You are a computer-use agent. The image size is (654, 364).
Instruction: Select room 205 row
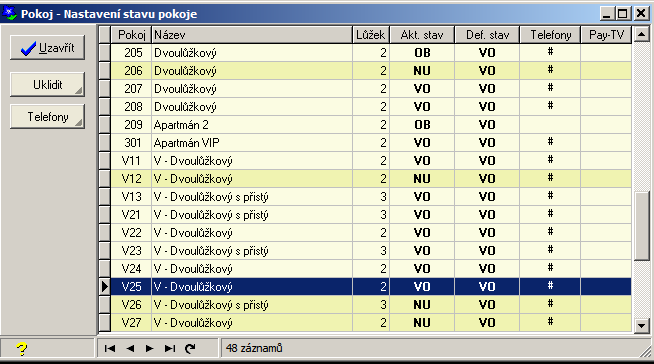click(x=371, y=53)
